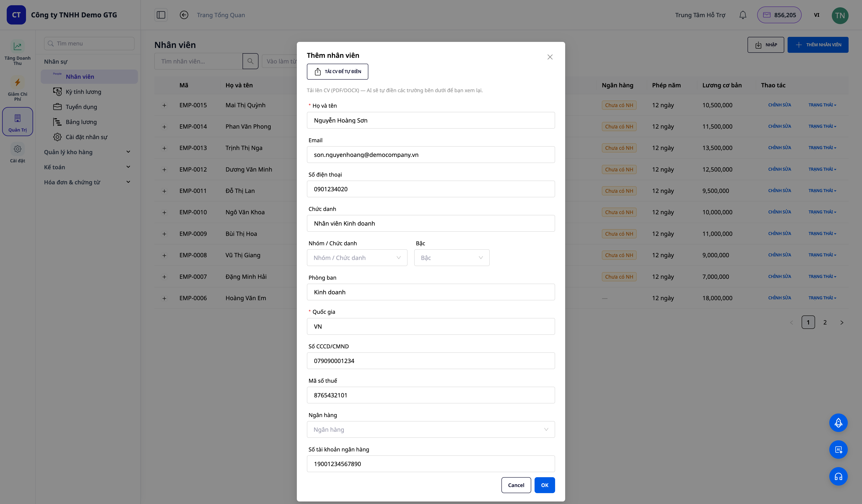Image resolution: width=862 pixels, height=504 pixels.
Task: Open Tuyển dụng menu item
Action: tap(89, 107)
